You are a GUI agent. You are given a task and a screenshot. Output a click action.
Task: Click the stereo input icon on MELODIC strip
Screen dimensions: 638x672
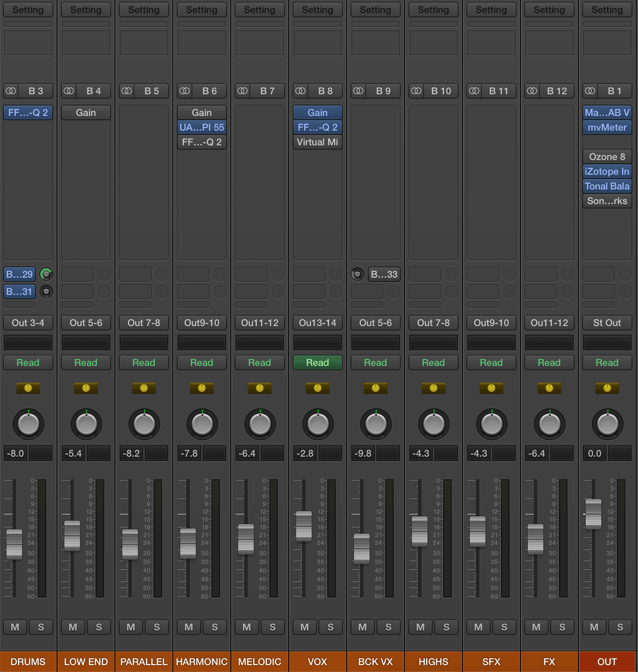click(242, 91)
